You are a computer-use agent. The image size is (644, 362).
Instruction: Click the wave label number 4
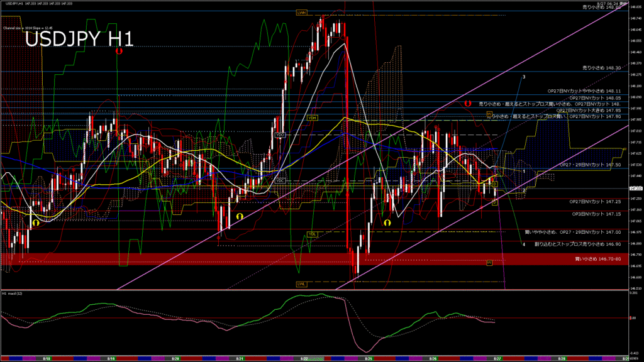click(523, 244)
